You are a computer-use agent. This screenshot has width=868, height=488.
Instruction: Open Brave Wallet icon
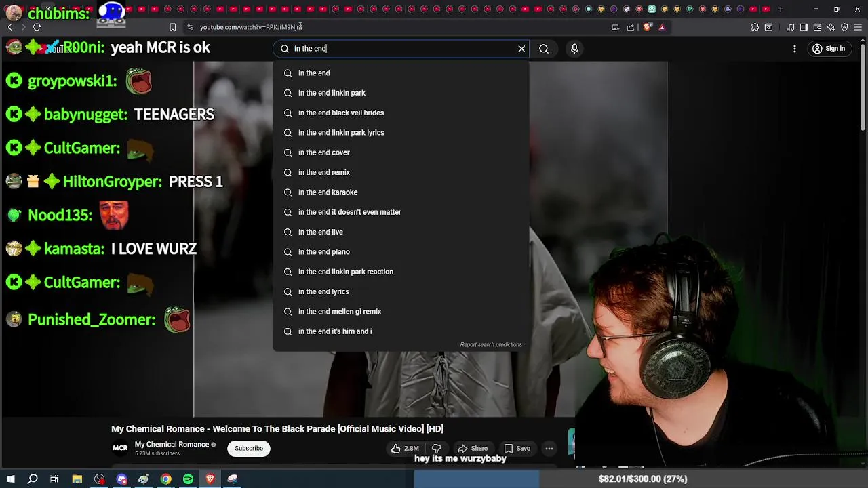point(817,27)
